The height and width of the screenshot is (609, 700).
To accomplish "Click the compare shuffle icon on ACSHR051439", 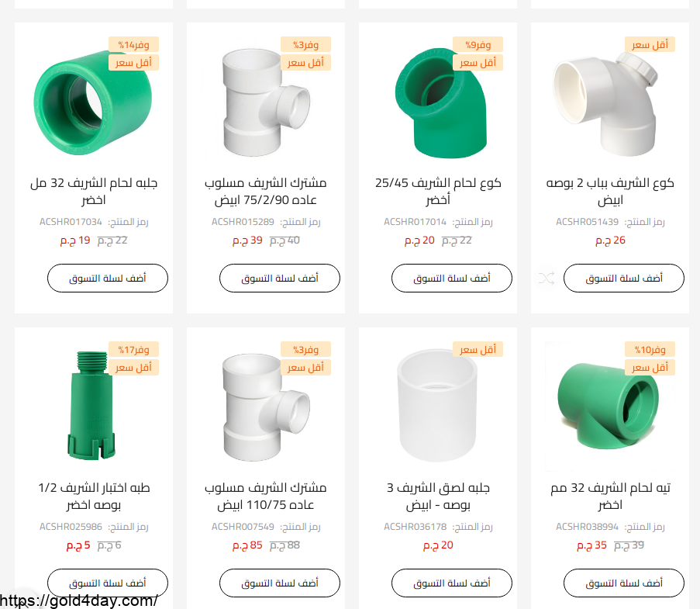I will coord(547,278).
